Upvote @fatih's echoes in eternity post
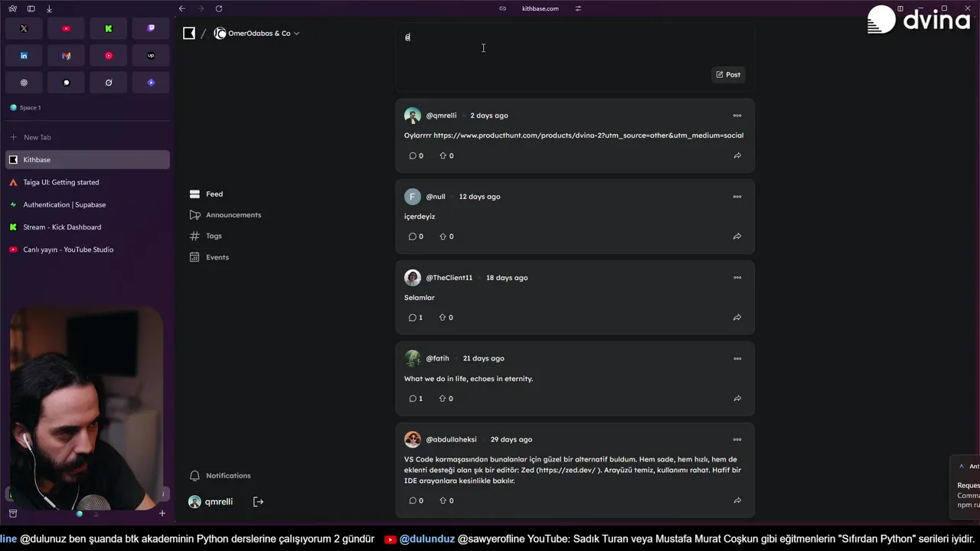 446,399
